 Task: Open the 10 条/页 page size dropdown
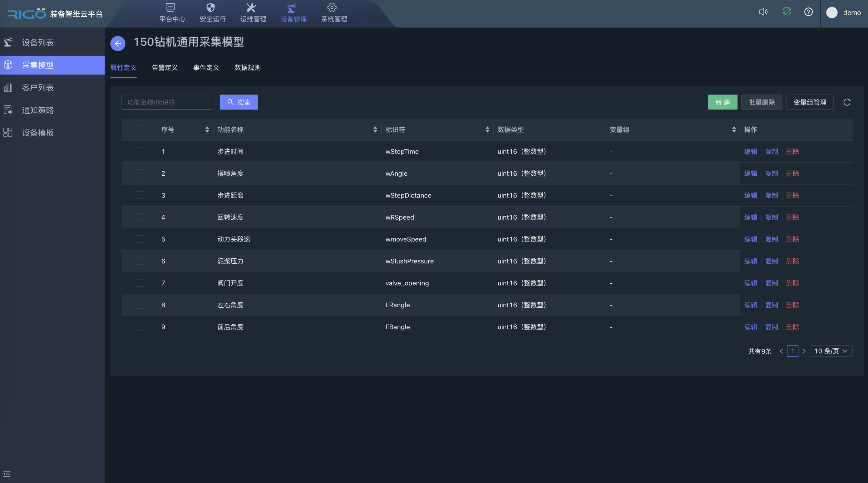(x=831, y=351)
